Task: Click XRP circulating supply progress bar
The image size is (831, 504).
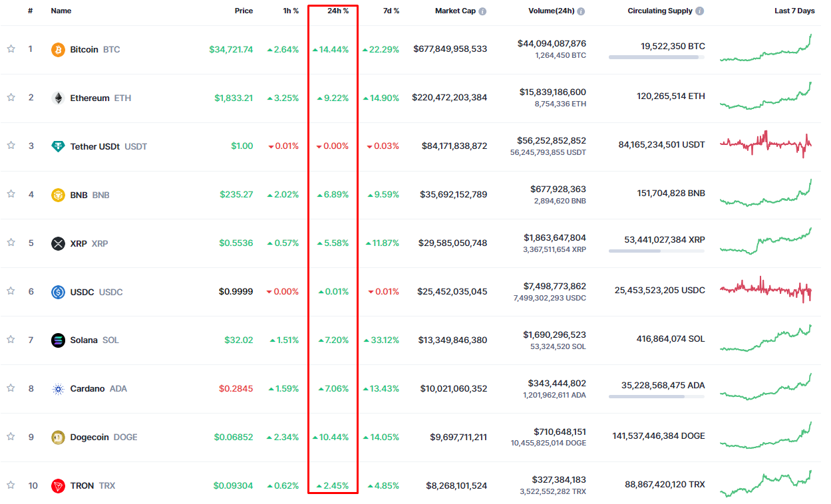Action: pyautogui.click(x=657, y=251)
